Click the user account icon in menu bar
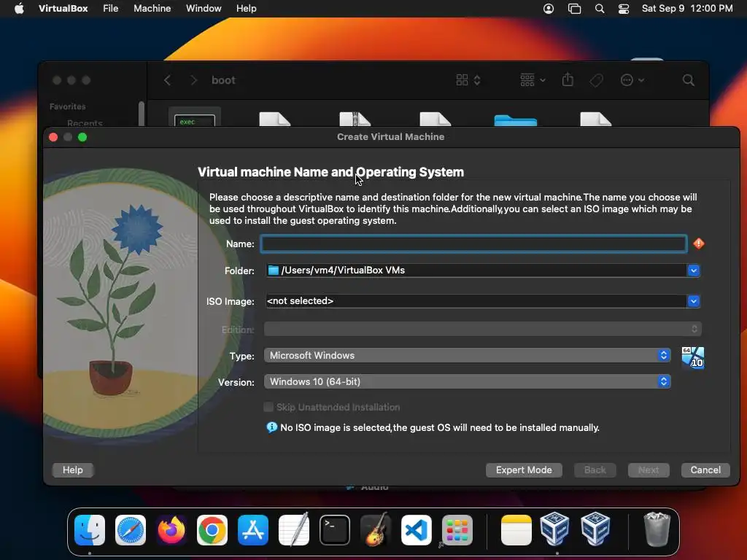This screenshot has height=560, width=747. pos(549,9)
